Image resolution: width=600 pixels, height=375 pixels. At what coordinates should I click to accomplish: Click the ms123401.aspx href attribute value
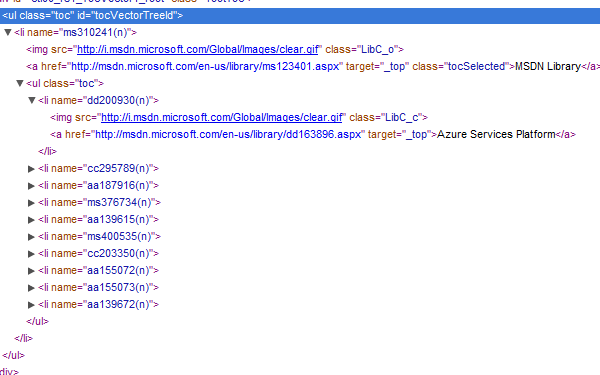205,67
